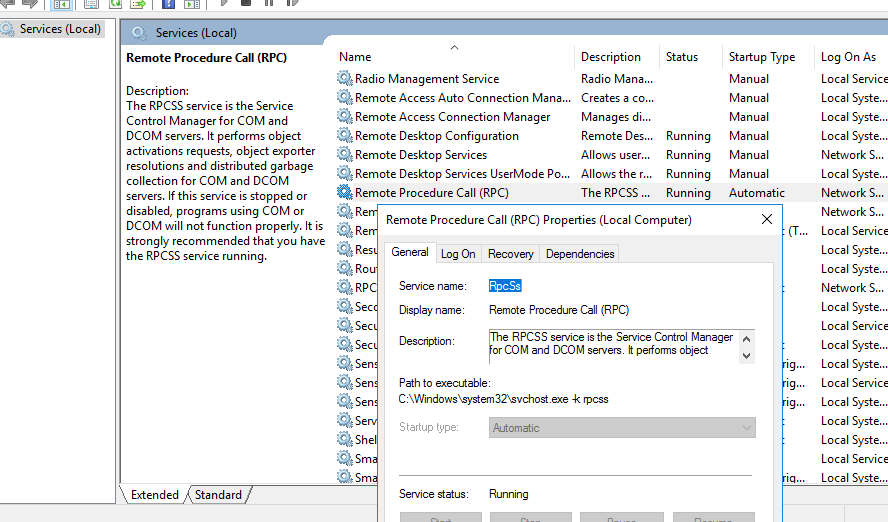Open the Startup type dropdown
This screenshot has width=888, height=522.
[622, 428]
